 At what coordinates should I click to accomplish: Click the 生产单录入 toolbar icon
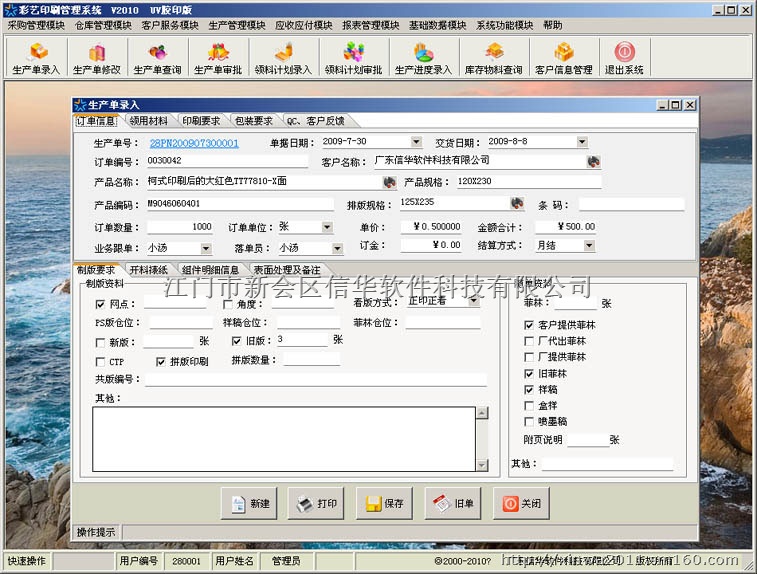point(36,58)
